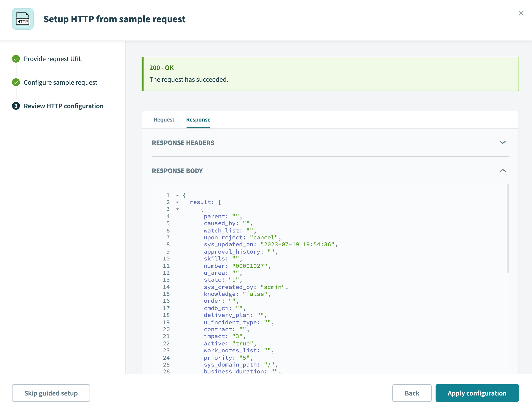
Task: Collapse JSON root object on line 1
Action: (x=177, y=195)
